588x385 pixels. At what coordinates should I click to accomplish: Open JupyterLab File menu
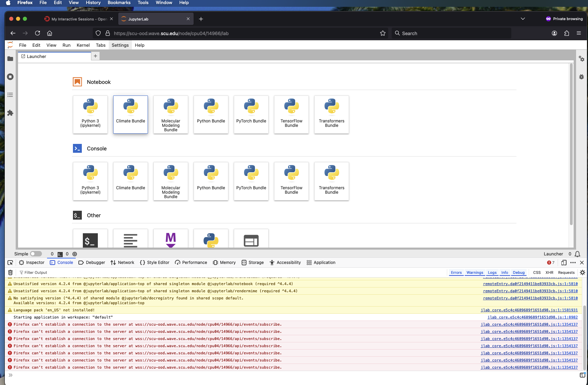[x=22, y=45]
